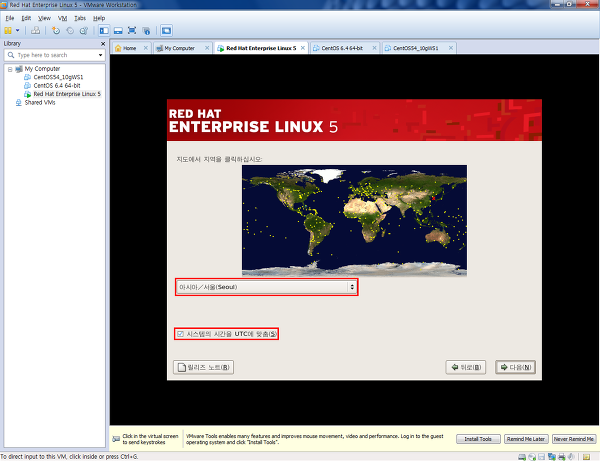This screenshot has width=600, height=461.
Task: Click the Install Tools button
Action: click(478, 439)
